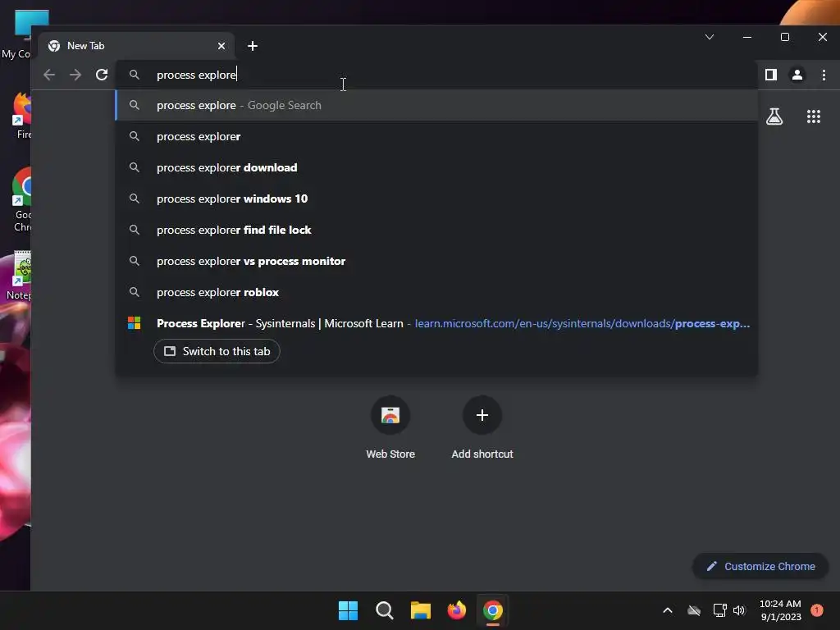Open the Google apps grid
This screenshot has height=630, width=840.
click(x=814, y=116)
